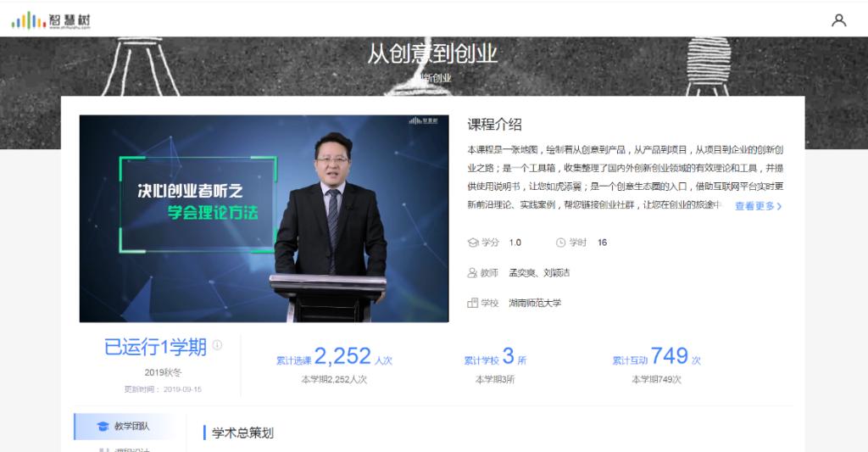The height and width of the screenshot is (452, 868).
Task: Click the 学术总策划 section heading
Action: coord(242,432)
